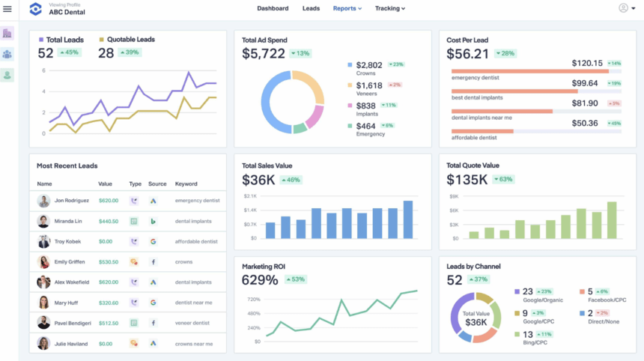
Task: Expand the Tracking dropdown menu
Action: (x=389, y=8)
